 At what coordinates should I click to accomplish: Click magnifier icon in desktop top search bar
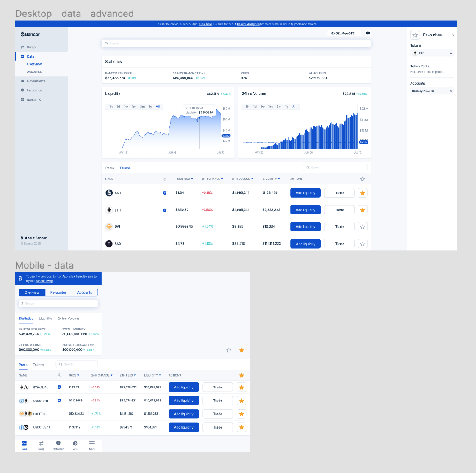coord(107,44)
